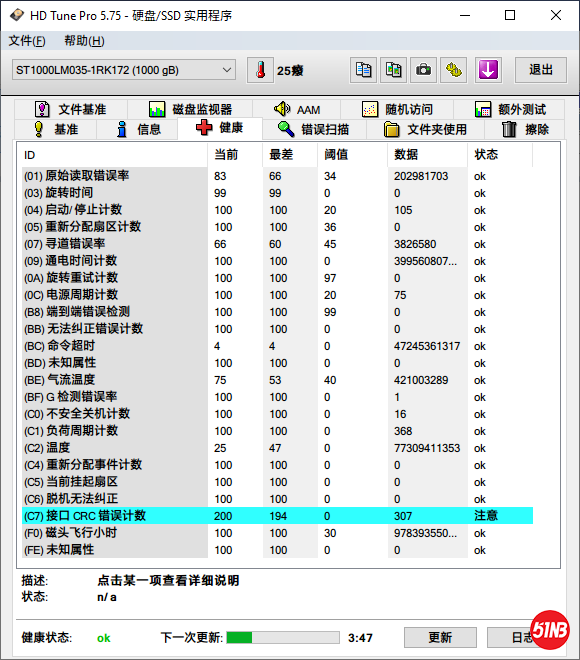Open the 擦除 tab with trash icon
Screen dimensions: 580x660
[x=525, y=129]
